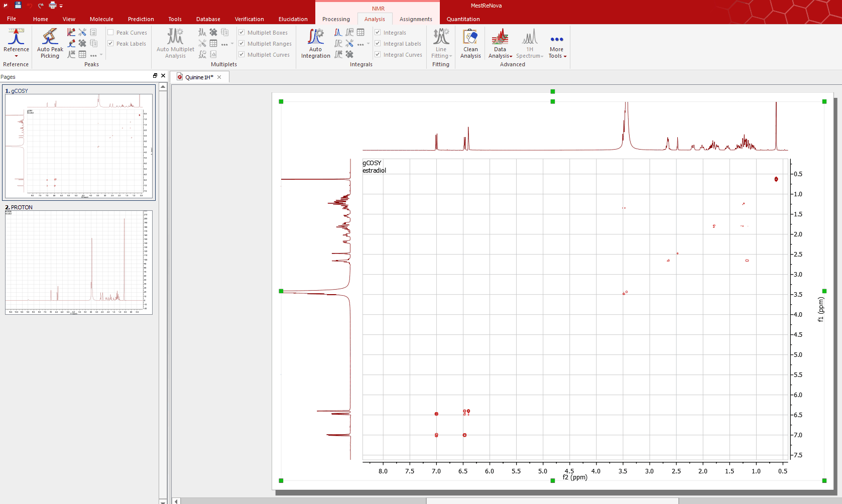Run Auto Multiplet Analysis

tap(175, 43)
